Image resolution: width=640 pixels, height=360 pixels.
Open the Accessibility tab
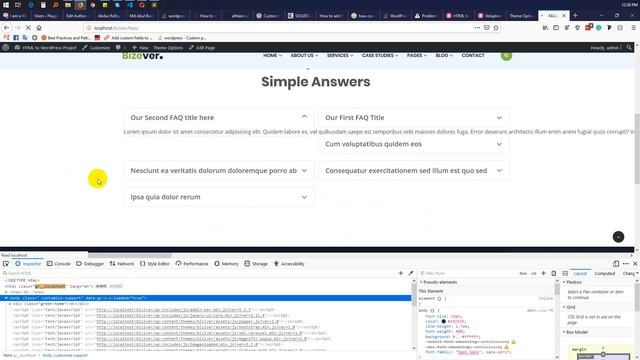click(289, 264)
